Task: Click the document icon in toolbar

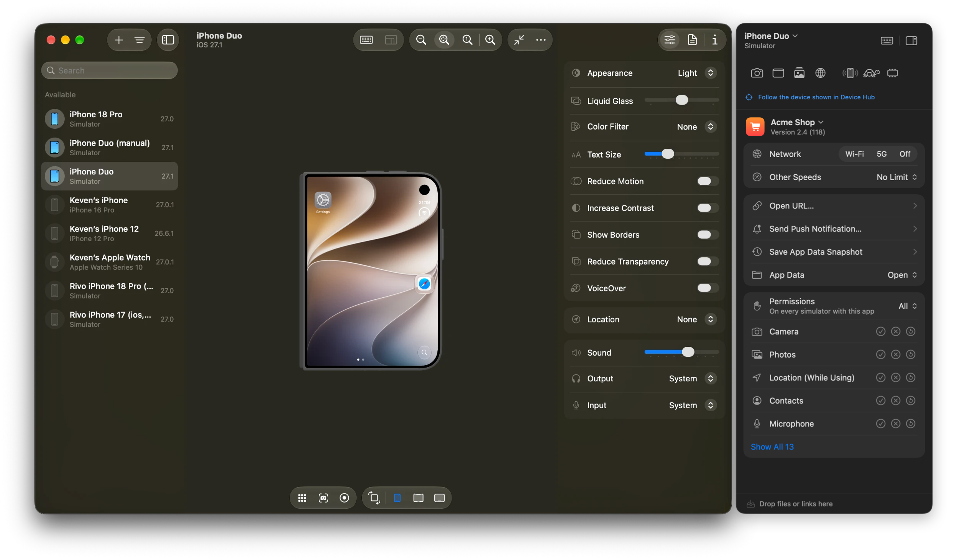Action: click(692, 40)
